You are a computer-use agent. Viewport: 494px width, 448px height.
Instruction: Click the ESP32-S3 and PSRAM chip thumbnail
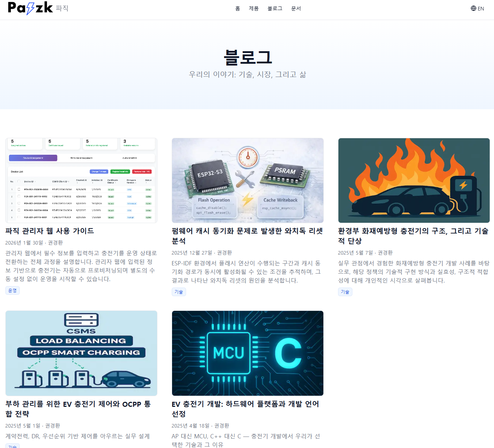(x=247, y=180)
